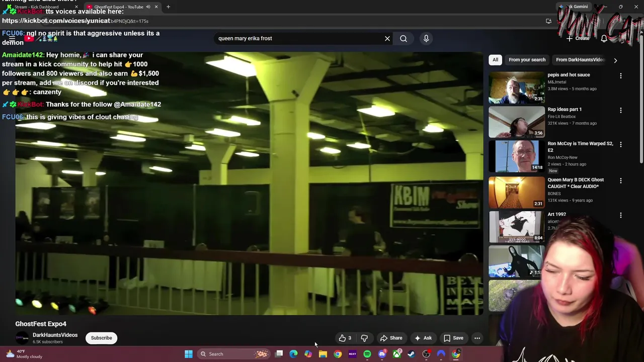Subscribe to DarkHauntsVideos
This screenshot has height=362, width=644.
101,338
